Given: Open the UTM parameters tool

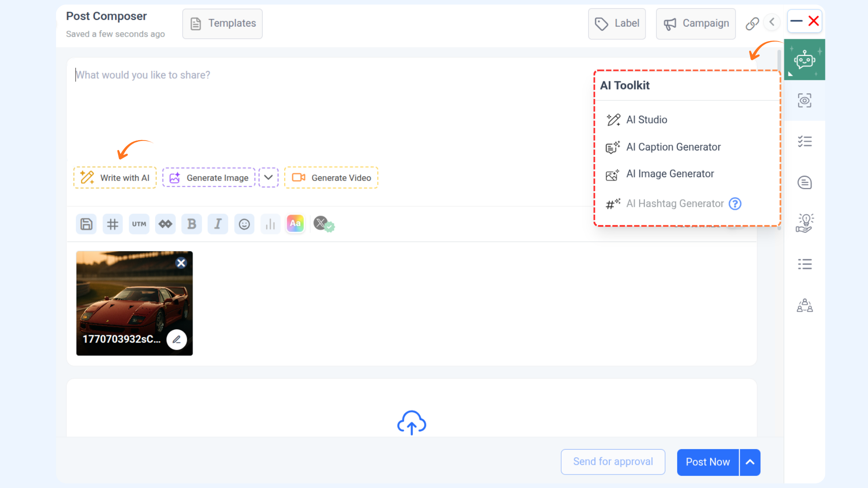Looking at the screenshot, I should tap(139, 224).
